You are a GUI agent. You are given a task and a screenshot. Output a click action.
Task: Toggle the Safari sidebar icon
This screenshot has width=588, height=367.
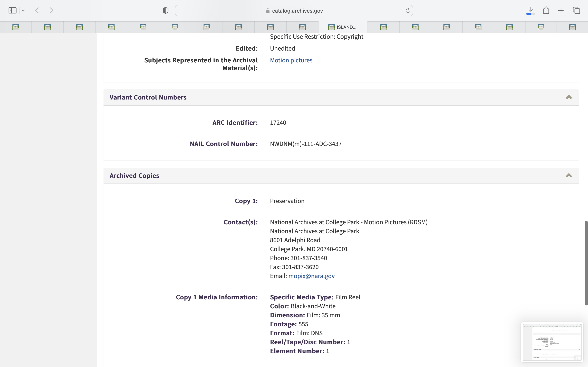click(12, 10)
